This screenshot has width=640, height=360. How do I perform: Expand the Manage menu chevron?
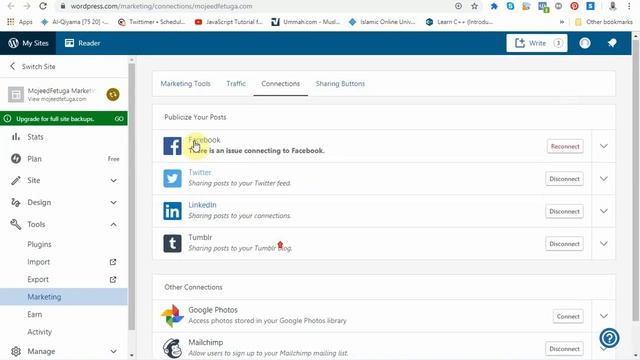(x=113, y=351)
